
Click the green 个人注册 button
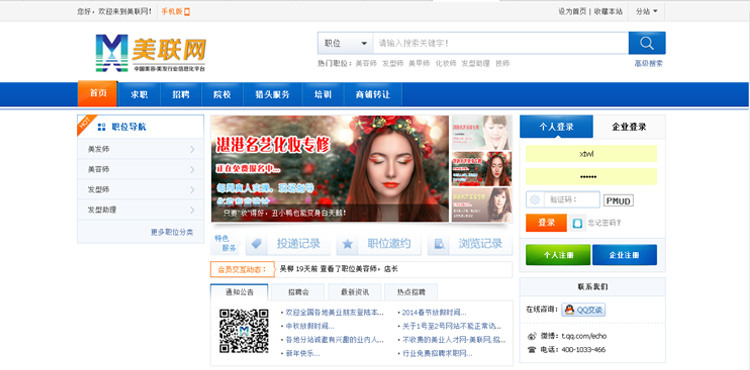558,255
